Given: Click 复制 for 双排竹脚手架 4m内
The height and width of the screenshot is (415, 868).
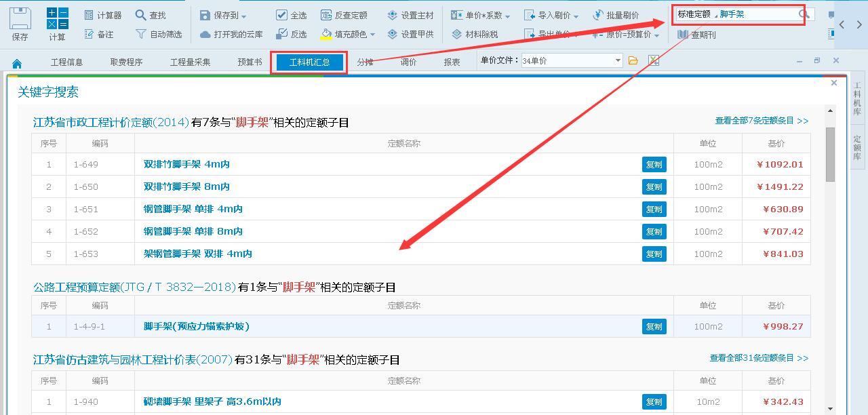Looking at the screenshot, I should point(654,164).
